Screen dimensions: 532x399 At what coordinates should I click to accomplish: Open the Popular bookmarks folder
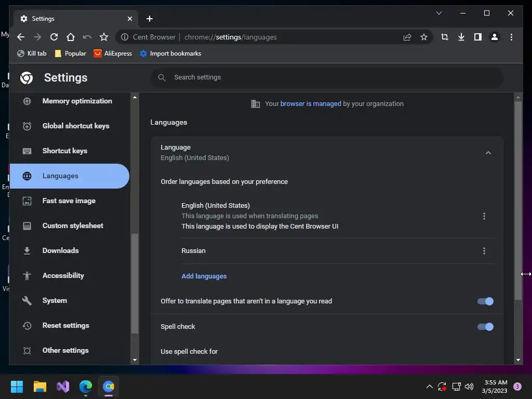[71, 54]
